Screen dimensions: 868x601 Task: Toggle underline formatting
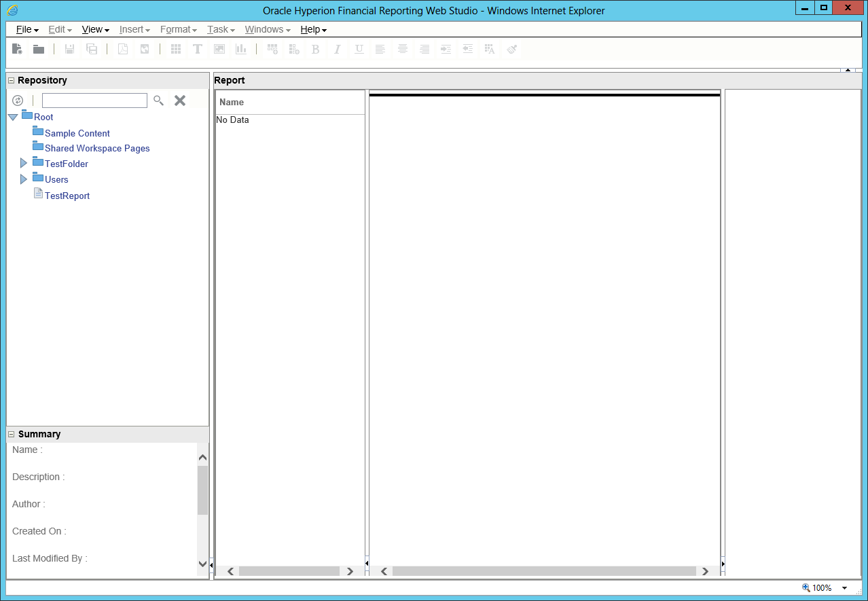[359, 49]
